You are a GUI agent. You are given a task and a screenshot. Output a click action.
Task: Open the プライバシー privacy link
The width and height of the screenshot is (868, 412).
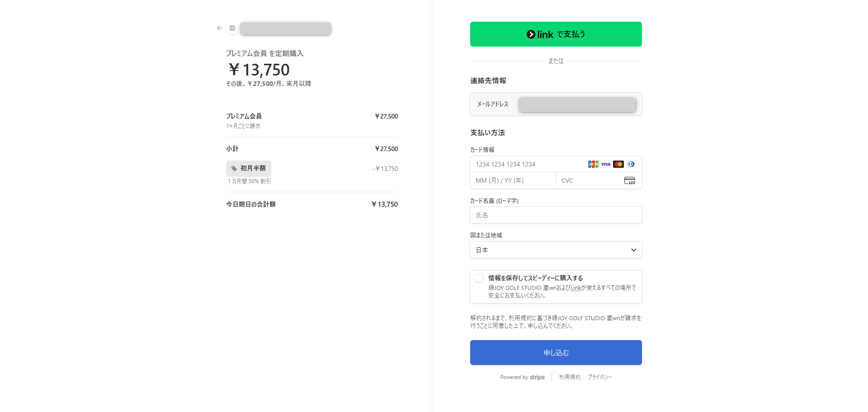coord(600,377)
